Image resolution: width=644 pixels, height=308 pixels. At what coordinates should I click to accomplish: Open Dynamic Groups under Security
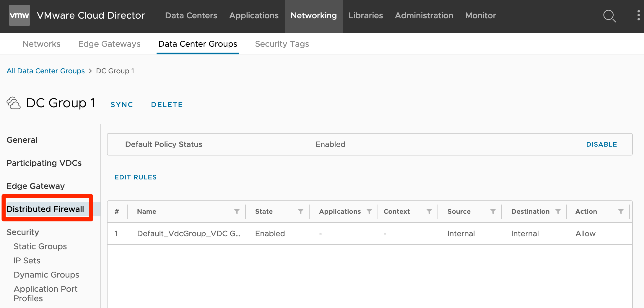(46, 275)
